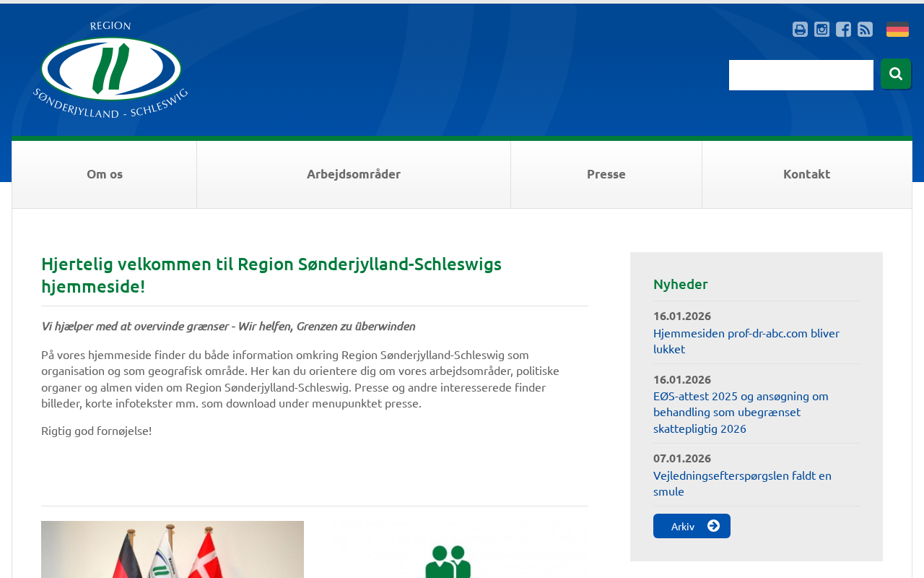Open news about EØS-attest 2025

(x=741, y=412)
